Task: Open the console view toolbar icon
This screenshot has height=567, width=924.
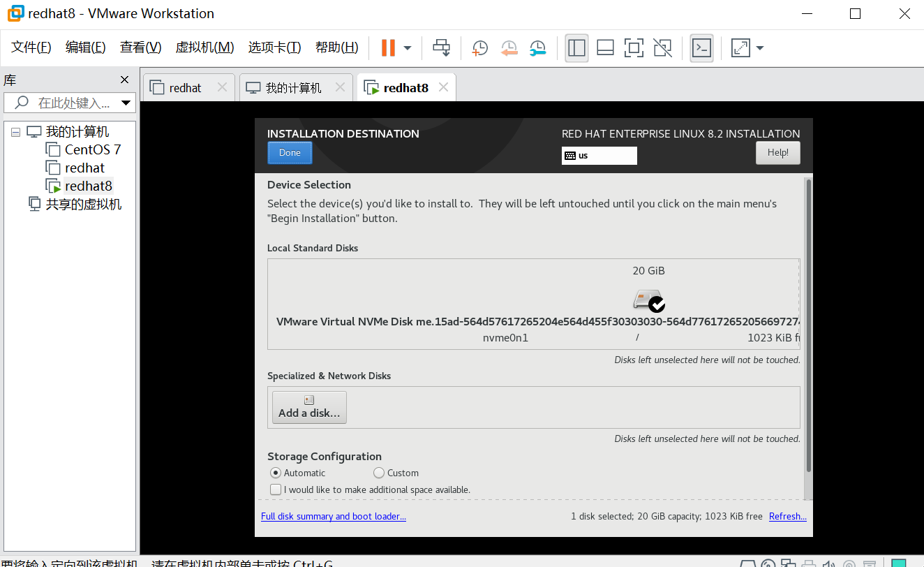Action: click(x=701, y=47)
